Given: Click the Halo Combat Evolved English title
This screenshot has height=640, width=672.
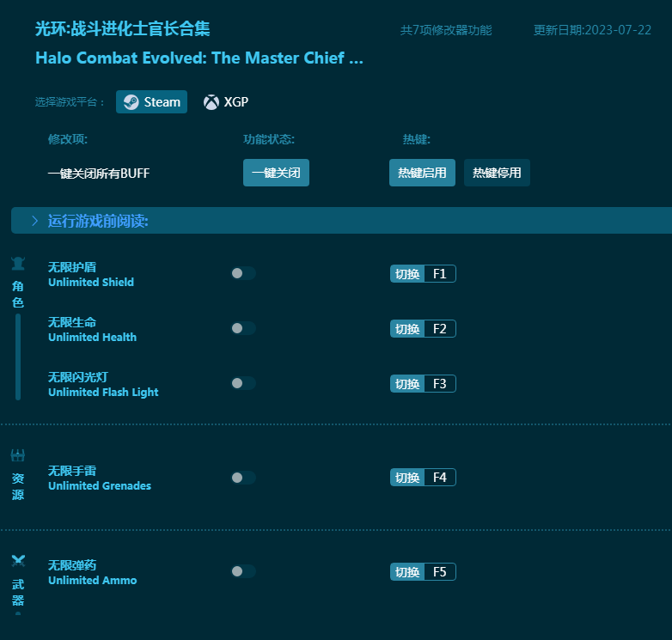Looking at the screenshot, I should click(x=199, y=58).
